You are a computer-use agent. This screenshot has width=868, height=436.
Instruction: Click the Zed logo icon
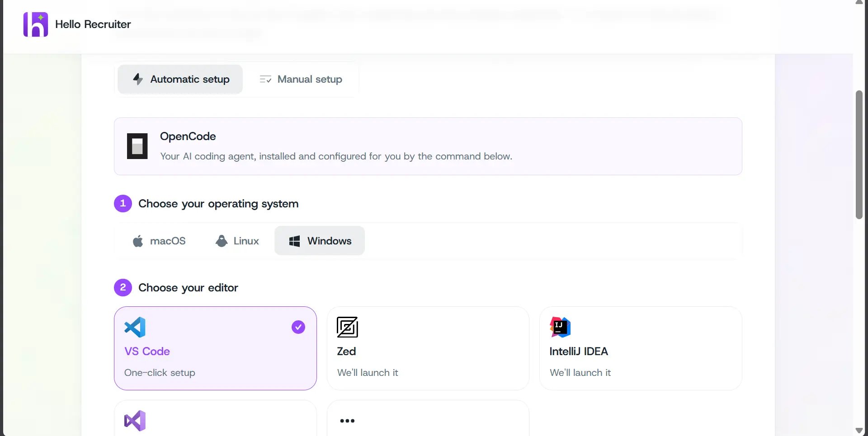[x=347, y=328]
